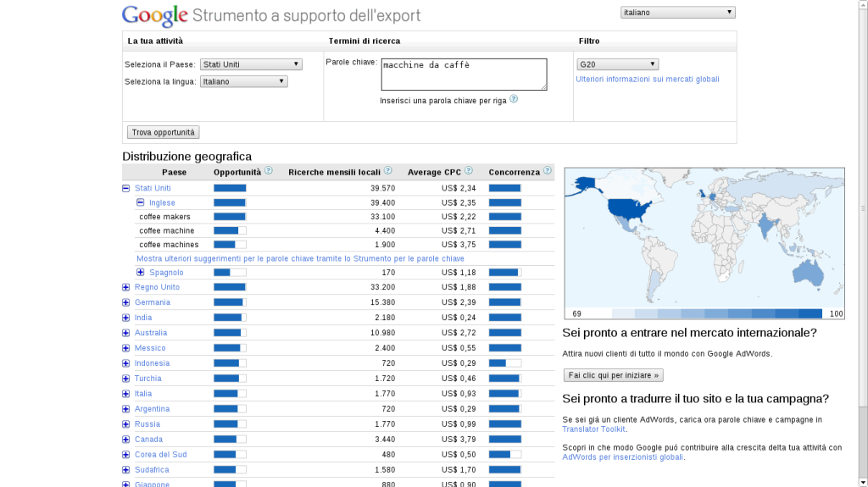Open AdWords per inserzionisti globali link
This screenshot has height=487, width=868.
[622, 457]
